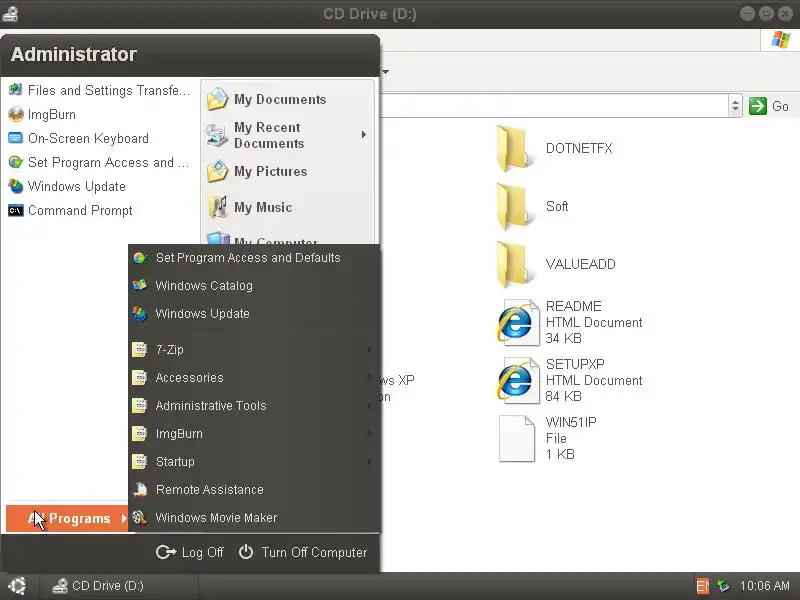Click the address bar input field

[555, 106]
